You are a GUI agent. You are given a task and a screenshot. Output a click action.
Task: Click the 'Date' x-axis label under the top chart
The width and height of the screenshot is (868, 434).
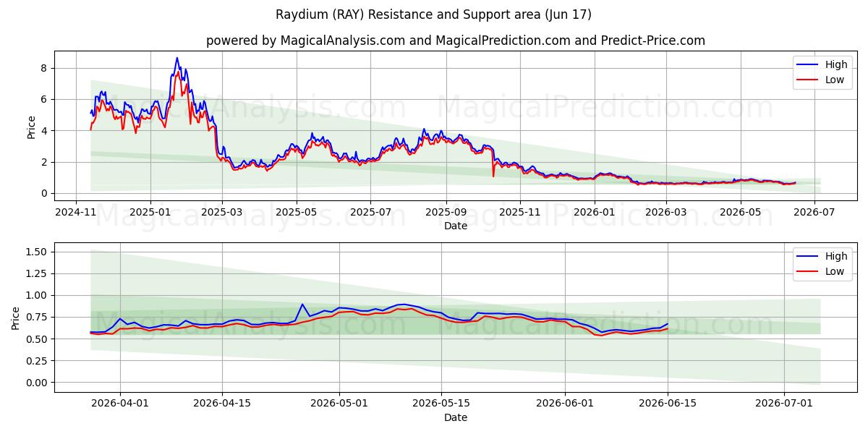click(x=456, y=226)
